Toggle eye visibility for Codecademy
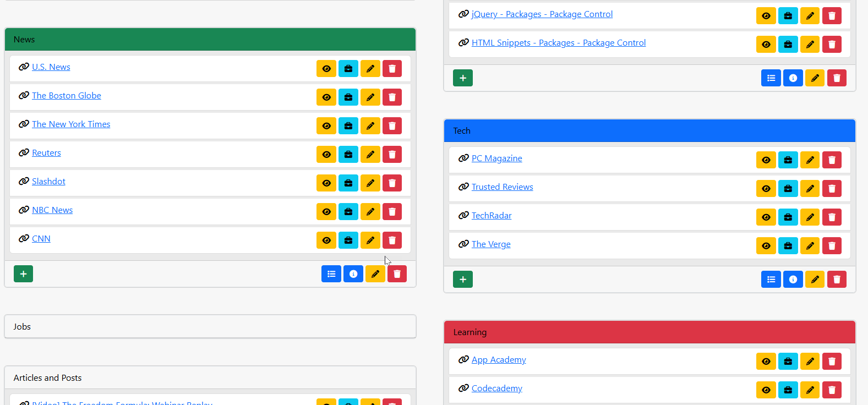This screenshot has height=405, width=868. click(766, 390)
